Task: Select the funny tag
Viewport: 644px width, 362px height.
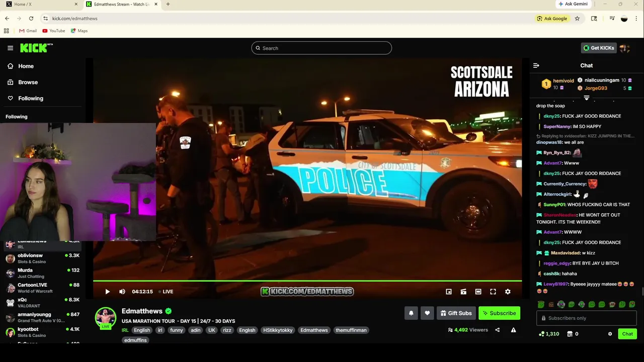Action: coord(176,330)
